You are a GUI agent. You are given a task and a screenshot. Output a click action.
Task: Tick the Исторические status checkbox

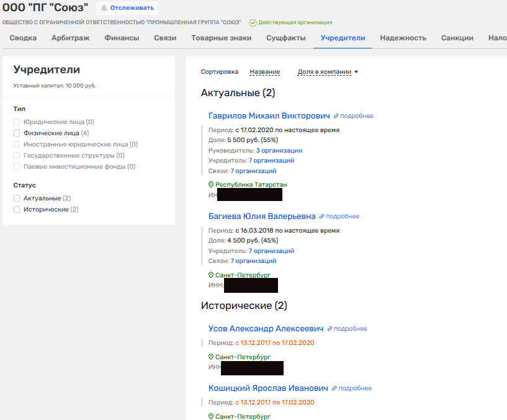tap(17, 210)
